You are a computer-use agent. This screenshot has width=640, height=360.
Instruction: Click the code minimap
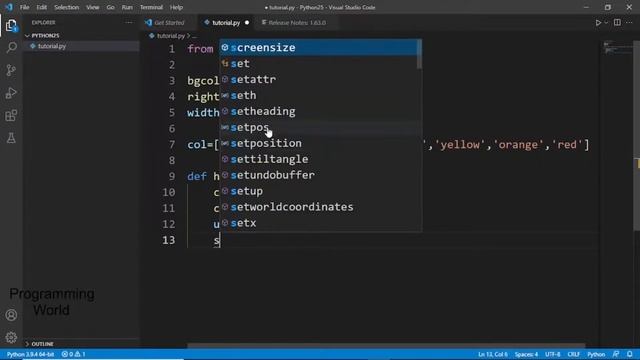[x=617, y=48]
